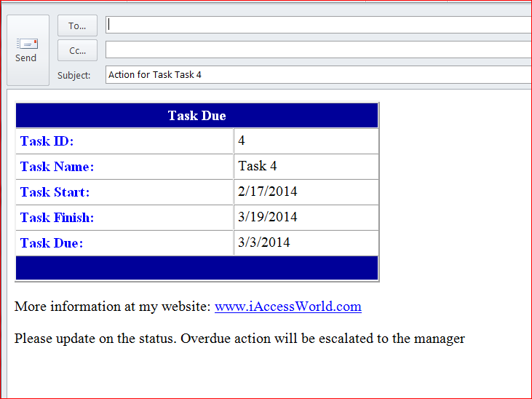Click the Task Due table header
The width and height of the screenshot is (532, 399).
pos(196,116)
